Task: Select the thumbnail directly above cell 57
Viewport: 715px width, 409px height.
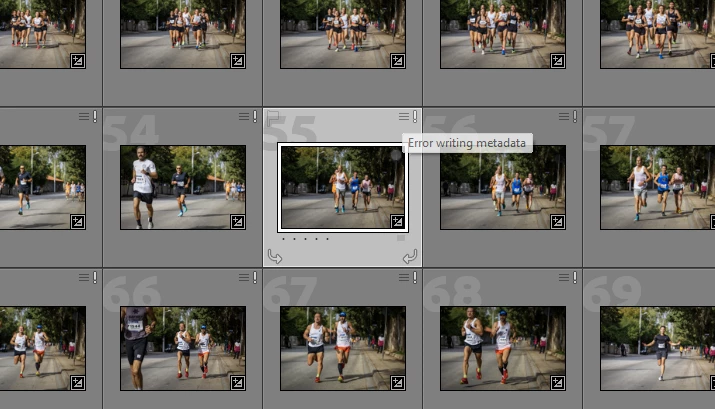Action: [658, 34]
